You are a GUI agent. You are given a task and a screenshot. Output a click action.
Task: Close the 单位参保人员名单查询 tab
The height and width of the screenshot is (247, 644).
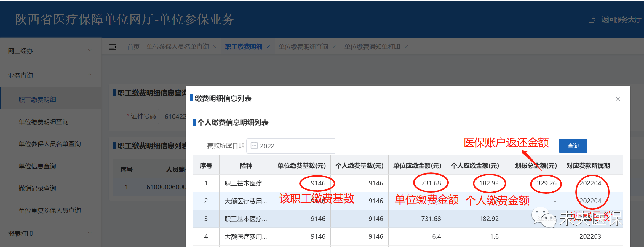(215, 47)
